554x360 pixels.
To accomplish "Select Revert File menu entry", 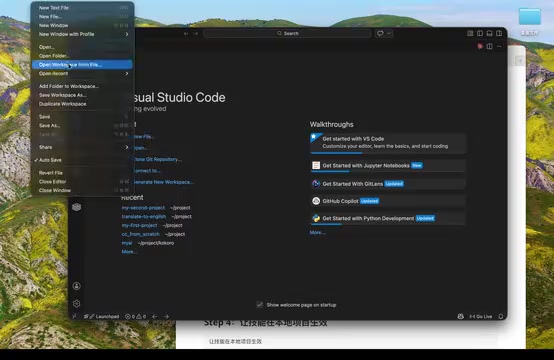I will click(x=82, y=173).
